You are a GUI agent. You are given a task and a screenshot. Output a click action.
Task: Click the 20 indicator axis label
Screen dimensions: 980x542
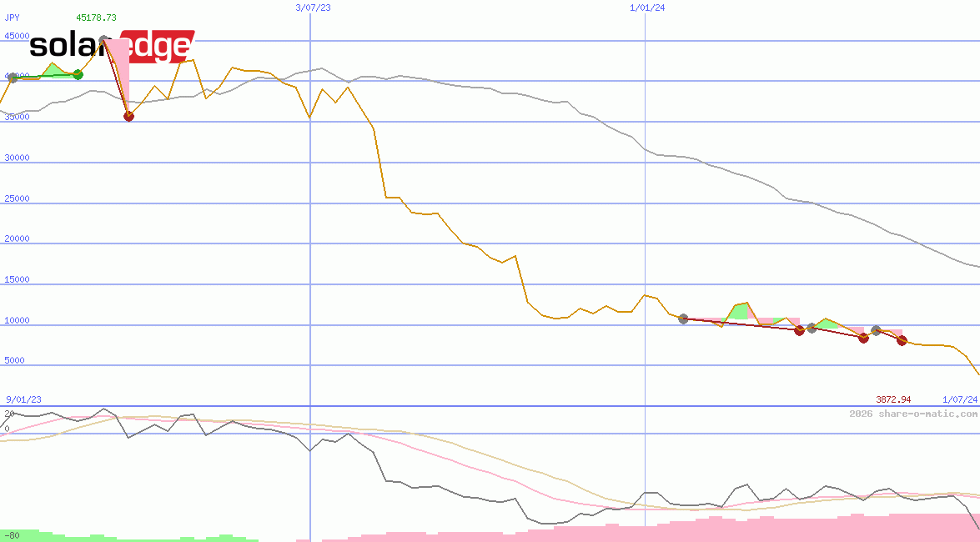coord(8,414)
